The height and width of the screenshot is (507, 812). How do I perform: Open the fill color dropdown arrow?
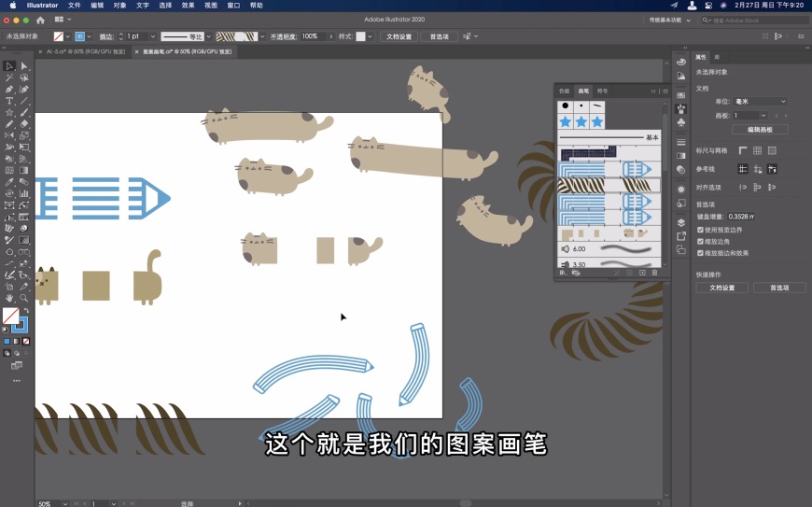click(67, 36)
